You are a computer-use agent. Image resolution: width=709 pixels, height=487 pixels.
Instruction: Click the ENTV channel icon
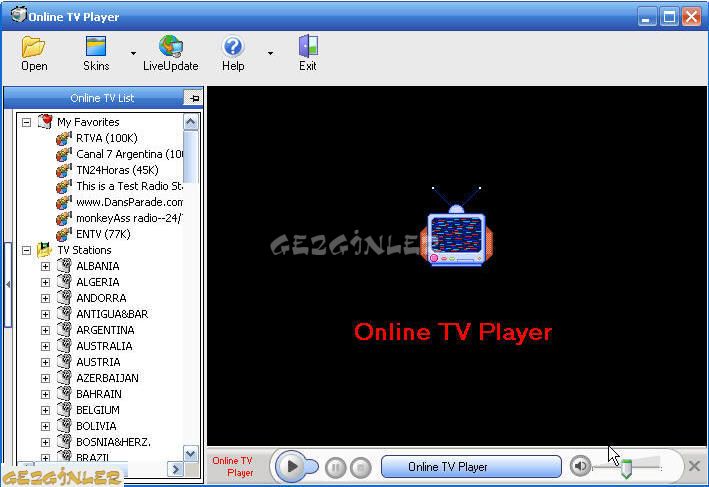pos(64,234)
